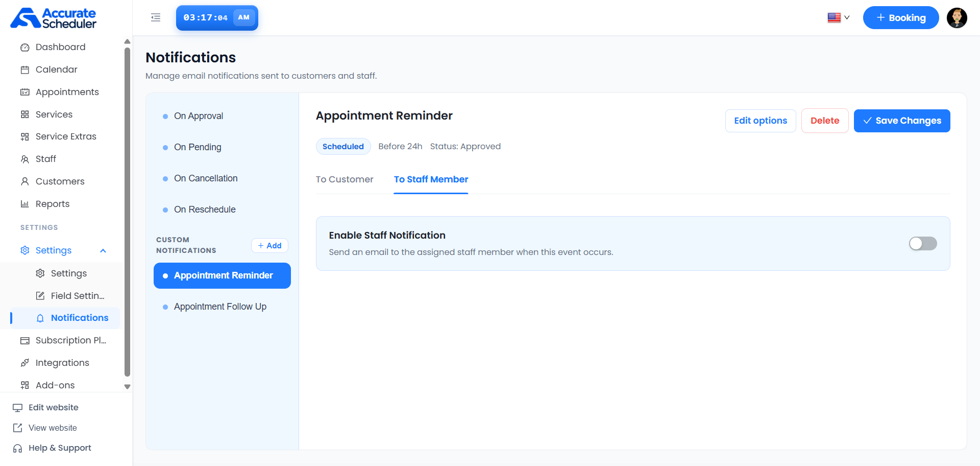The width and height of the screenshot is (980, 466).
Task: Click the Help & Support headset icon
Action: tap(17, 448)
